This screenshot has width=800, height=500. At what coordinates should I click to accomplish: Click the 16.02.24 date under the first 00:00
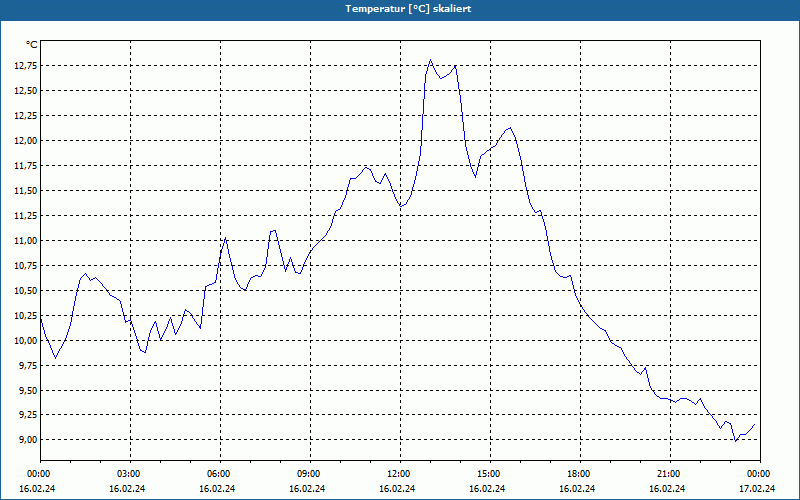(37, 488)
